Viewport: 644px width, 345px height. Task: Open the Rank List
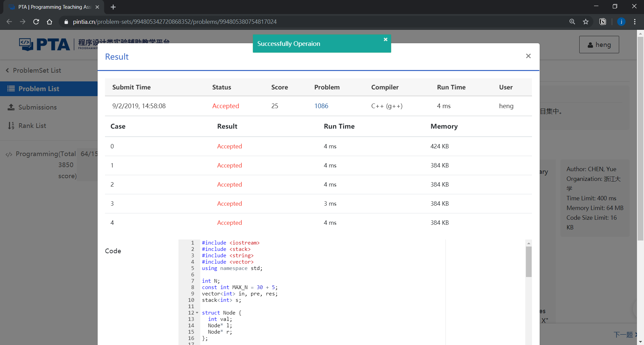[x=32, y=126]
